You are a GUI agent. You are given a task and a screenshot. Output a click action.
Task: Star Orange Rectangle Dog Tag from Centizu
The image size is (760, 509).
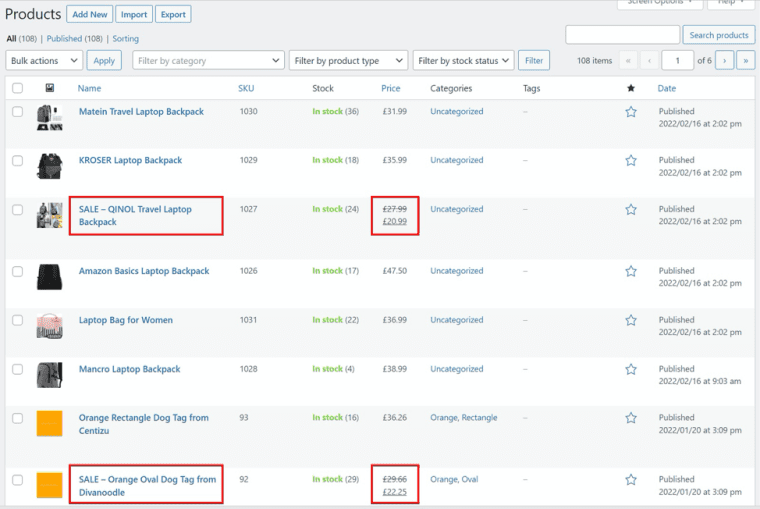[x=631, y=418]
